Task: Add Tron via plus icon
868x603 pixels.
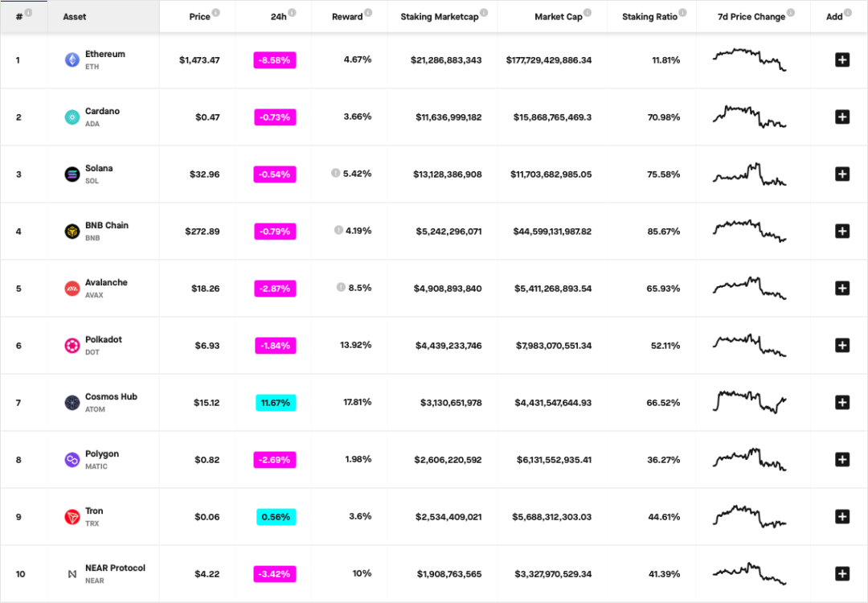Action: [x=842, y=516]
